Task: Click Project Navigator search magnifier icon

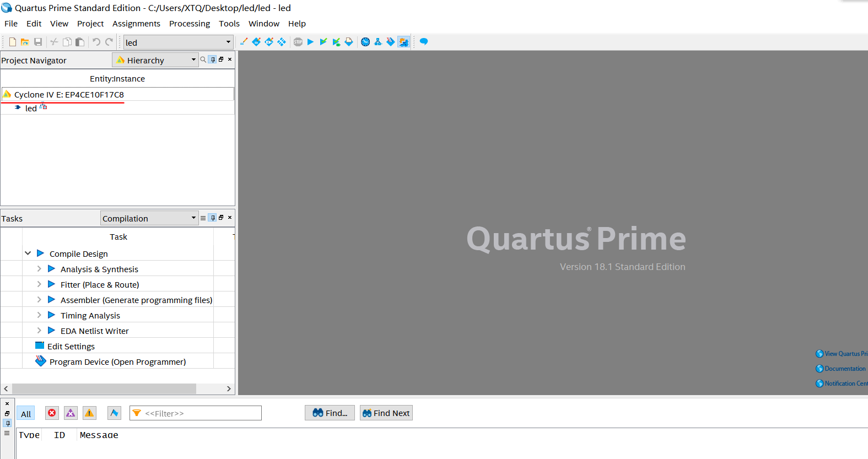Action: pyautogui.click(x=203, y=60)
